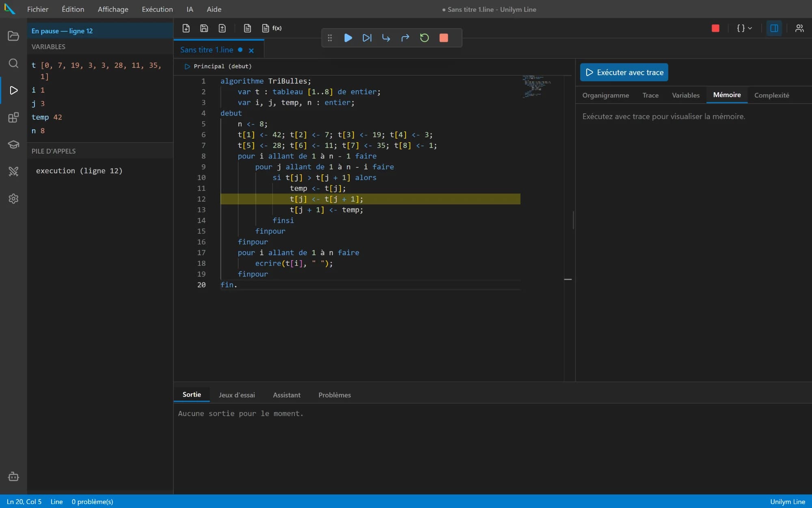Image resolution: width=812 pixels, height=508 pixels.
Task: Open the settings gear in sidebar
Action: pyautogui.click(x=13, y=198)
